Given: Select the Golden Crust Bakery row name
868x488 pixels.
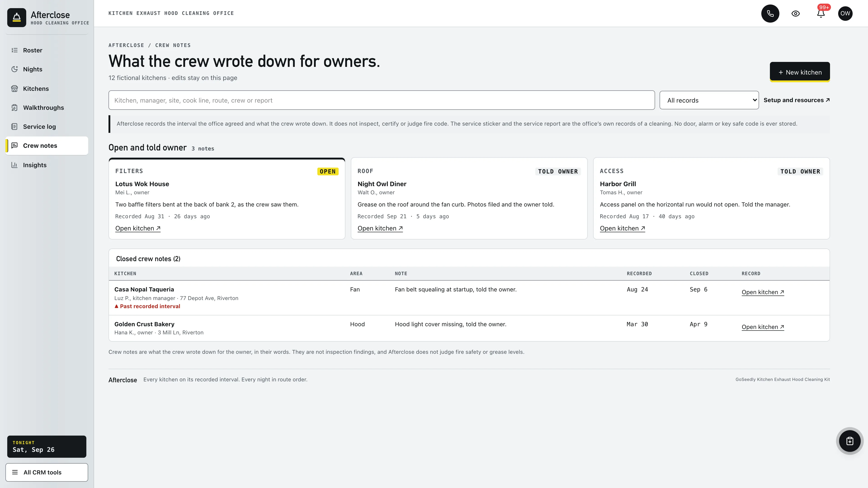Looking at the screenshot, I should click(144, 324).
